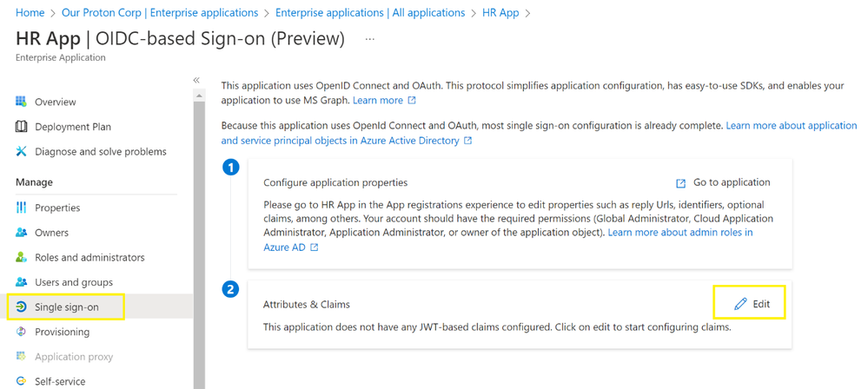Click the Owners people icon

(21, 233)
